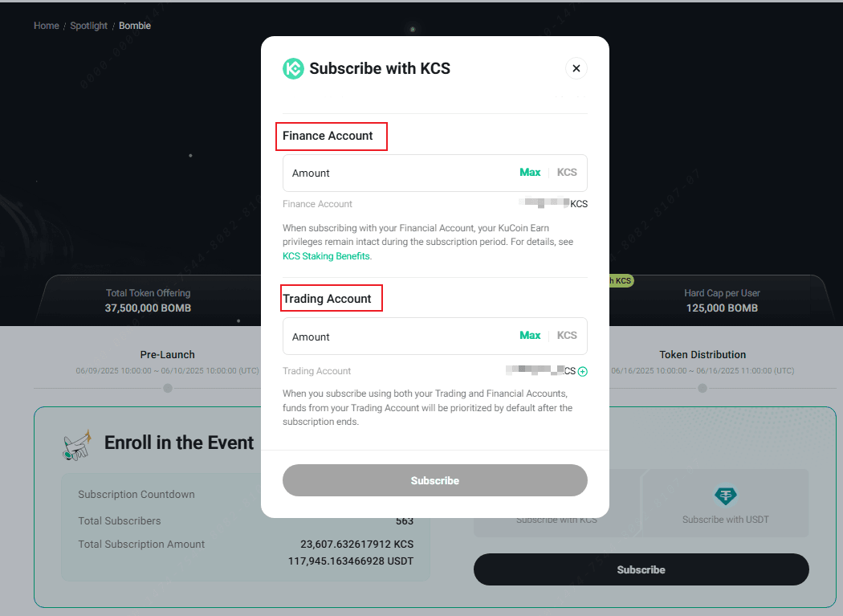
Task: Click the plus icon beside Trading Account balance
Action: (x=582, y=371)
